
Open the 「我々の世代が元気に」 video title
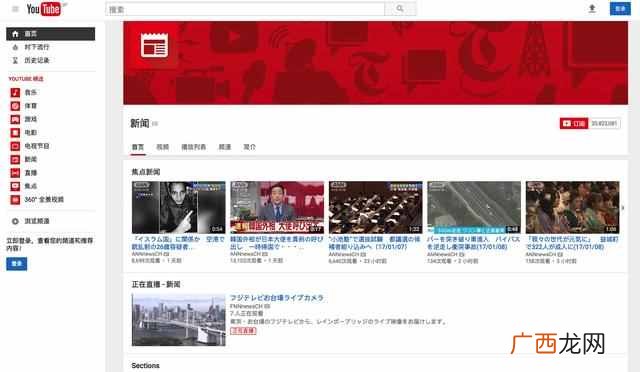(x=572, y=243)
